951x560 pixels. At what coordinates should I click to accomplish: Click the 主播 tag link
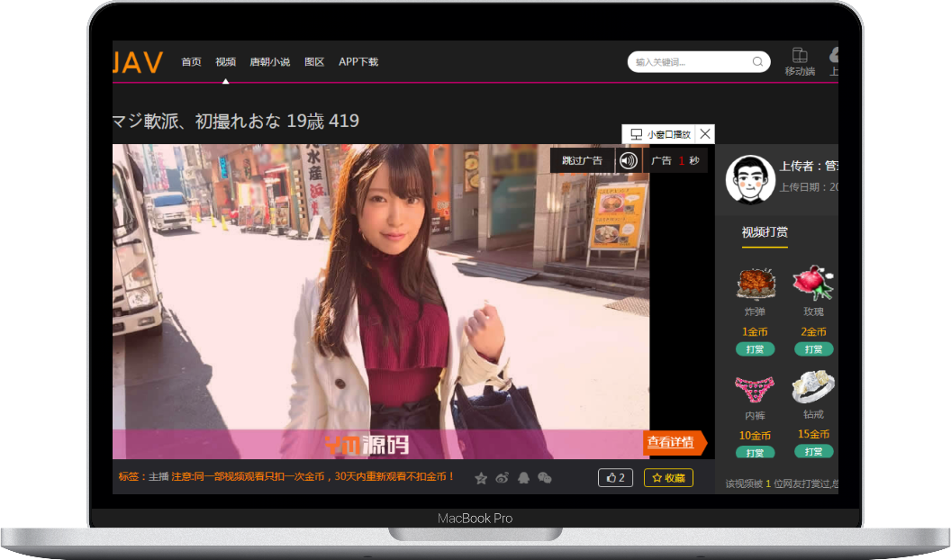(x=158, y=476)
